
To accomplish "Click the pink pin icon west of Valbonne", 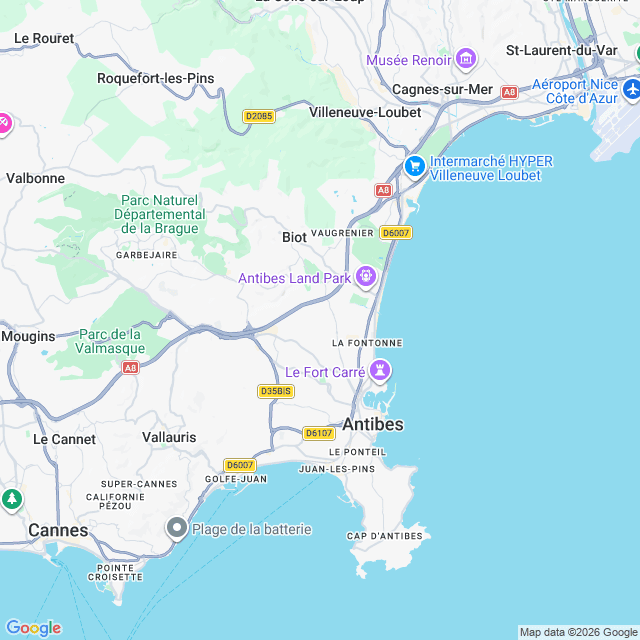I will (4, 124).
